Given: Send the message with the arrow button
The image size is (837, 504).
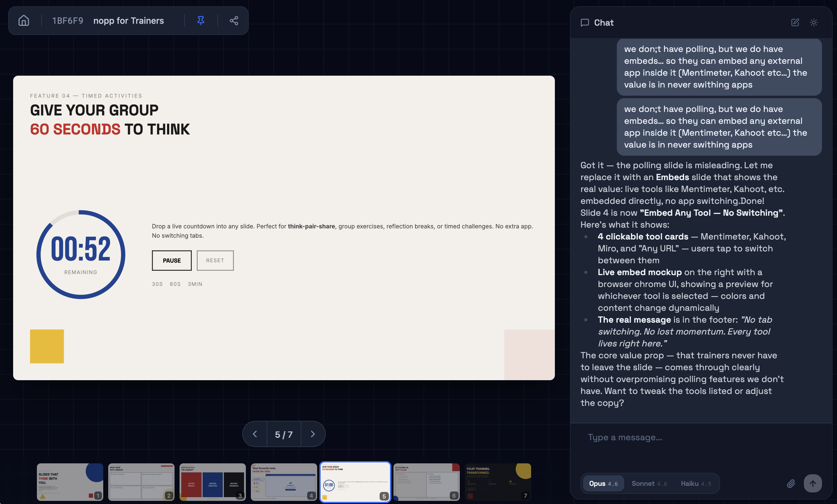Looking at the screenshot, I should click(x=813, y=483).
